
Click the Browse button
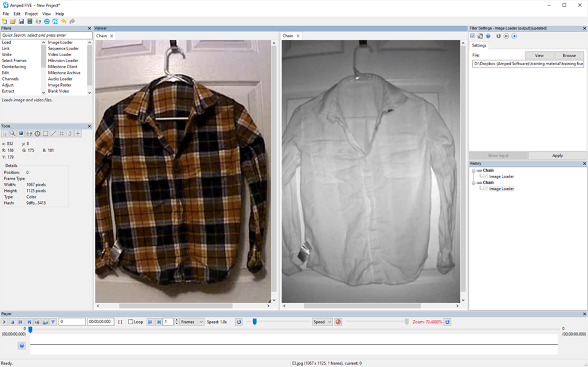tap(569, 56)
